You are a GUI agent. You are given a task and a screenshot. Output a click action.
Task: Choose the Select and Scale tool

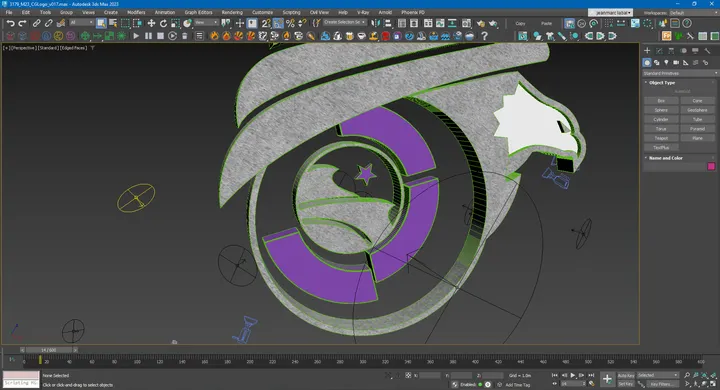coord(175,23)
